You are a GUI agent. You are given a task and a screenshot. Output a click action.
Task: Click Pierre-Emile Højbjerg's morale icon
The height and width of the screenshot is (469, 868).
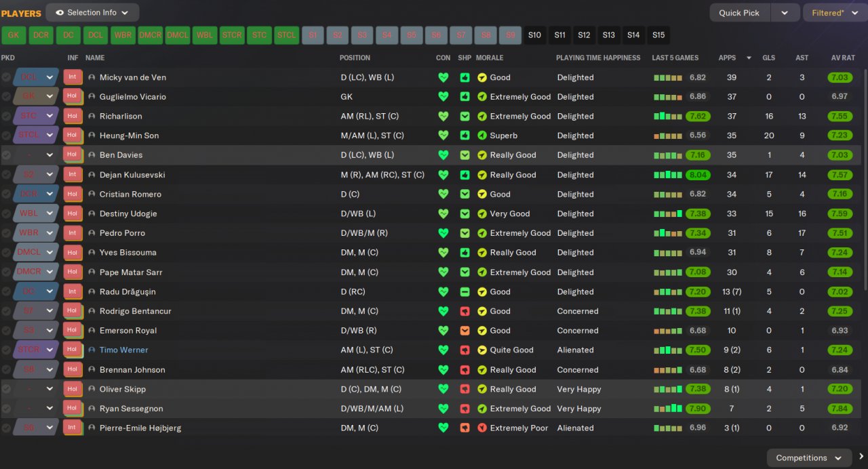point(482,428)
